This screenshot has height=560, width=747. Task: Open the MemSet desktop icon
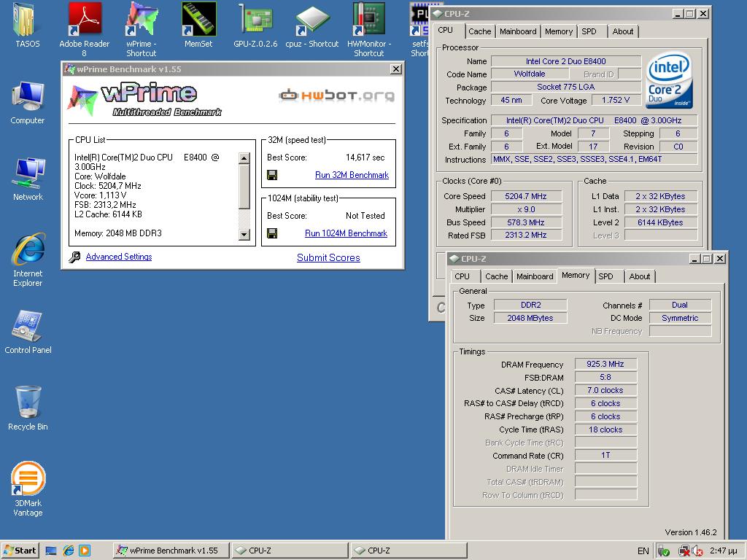[x=198, y=20]
